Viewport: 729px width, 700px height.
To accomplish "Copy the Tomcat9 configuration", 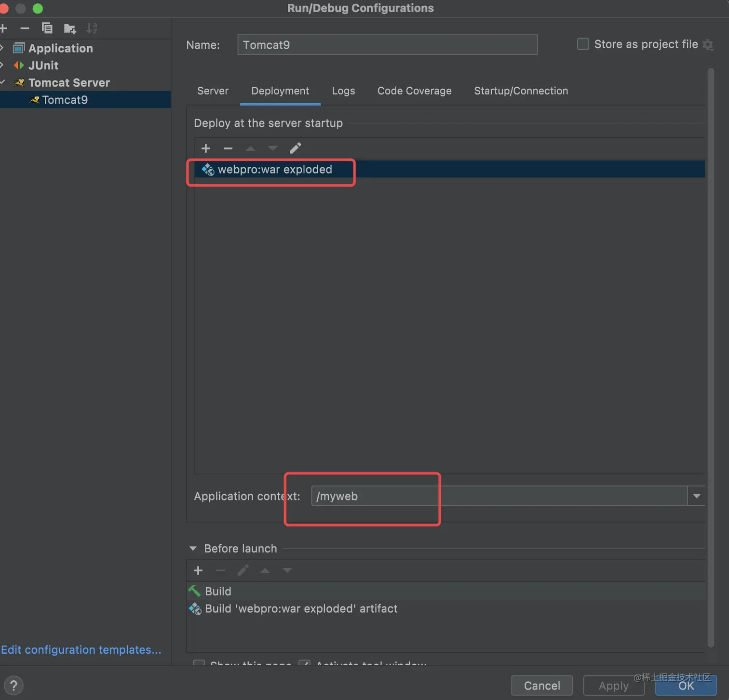I will [x=47, y=28].
